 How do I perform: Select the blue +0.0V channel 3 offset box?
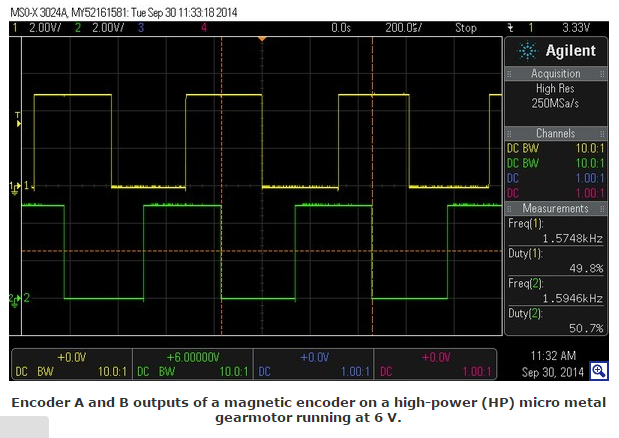click(314, 364)
